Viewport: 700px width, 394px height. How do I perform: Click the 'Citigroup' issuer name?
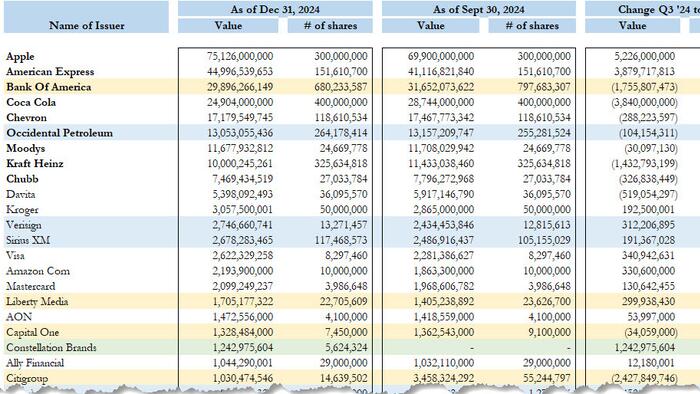click(x=27, y=378)
